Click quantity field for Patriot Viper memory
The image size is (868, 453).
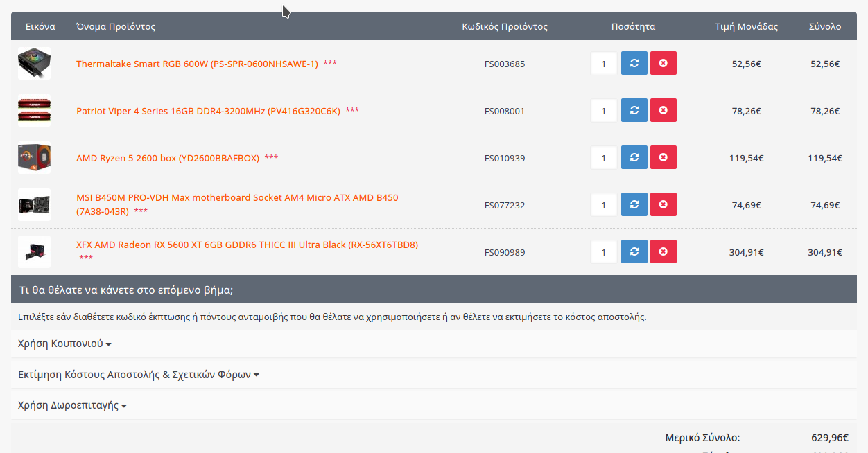[604, 111]
